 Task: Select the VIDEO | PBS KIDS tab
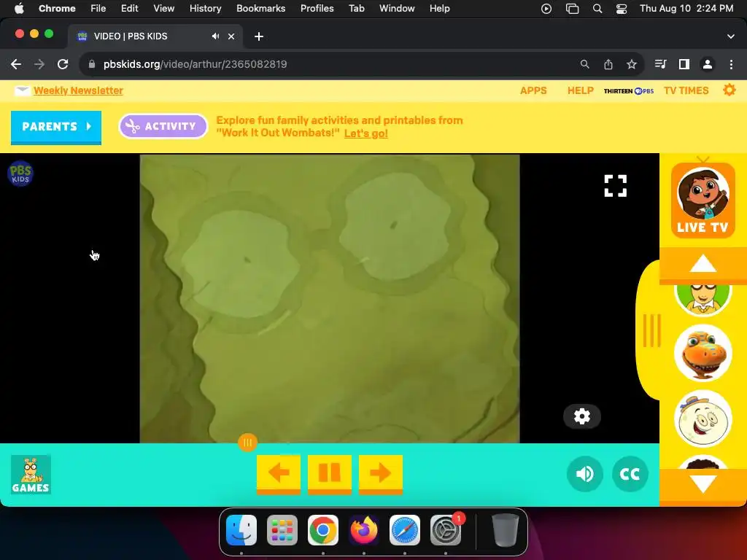(x=155, y=36)
